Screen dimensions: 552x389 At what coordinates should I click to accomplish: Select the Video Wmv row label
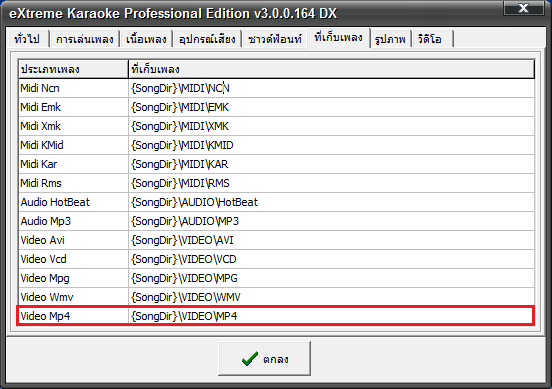[73, 297]
